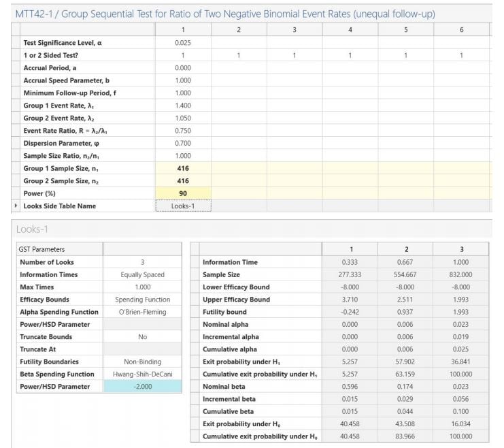This screenshot has height=448, width=504.
Task: Select Sample Size Ratio, n2/n1 value cell
Action: (183, 156)
